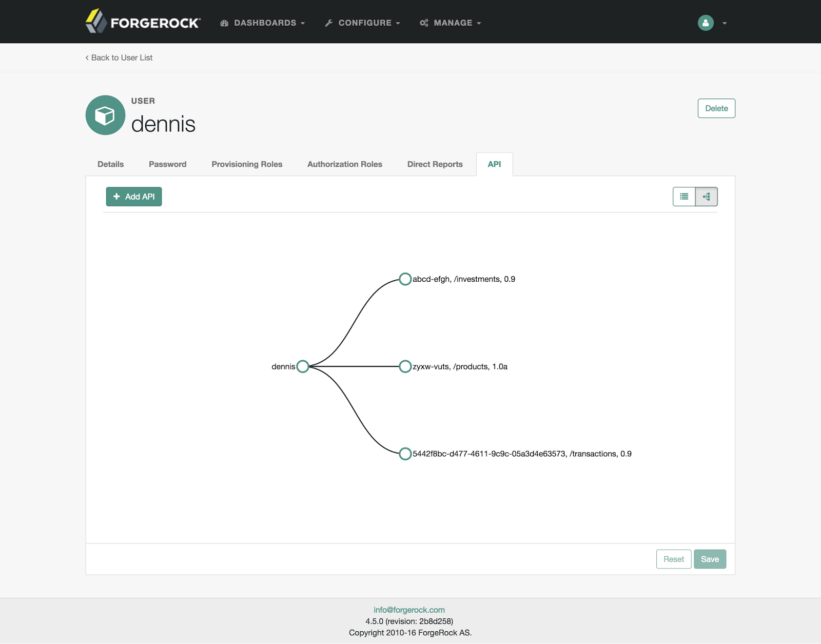The height and width of the screenshot is (644, 821).
Task: Select the /transactions API node circle
Action: 405,454
